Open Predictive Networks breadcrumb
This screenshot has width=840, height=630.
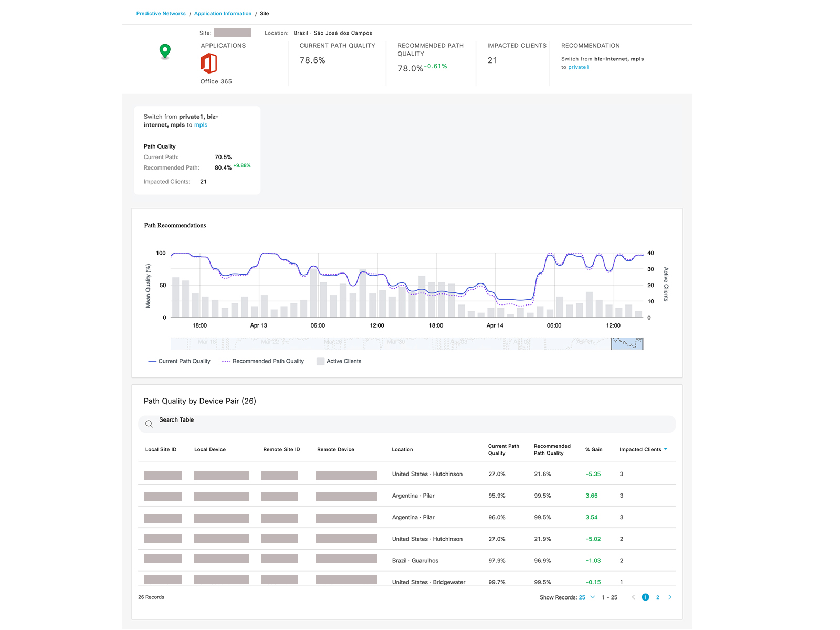(x=161, y=14)
